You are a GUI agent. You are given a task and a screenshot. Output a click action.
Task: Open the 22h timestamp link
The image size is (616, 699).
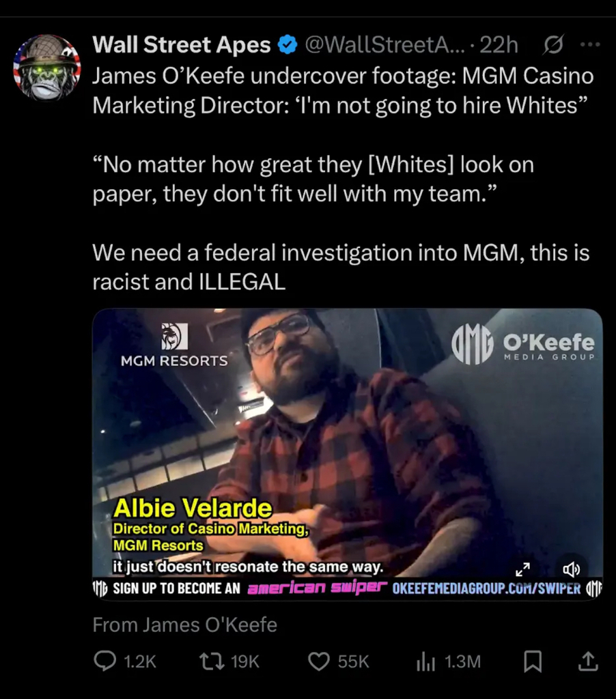(x=499, y=44)
